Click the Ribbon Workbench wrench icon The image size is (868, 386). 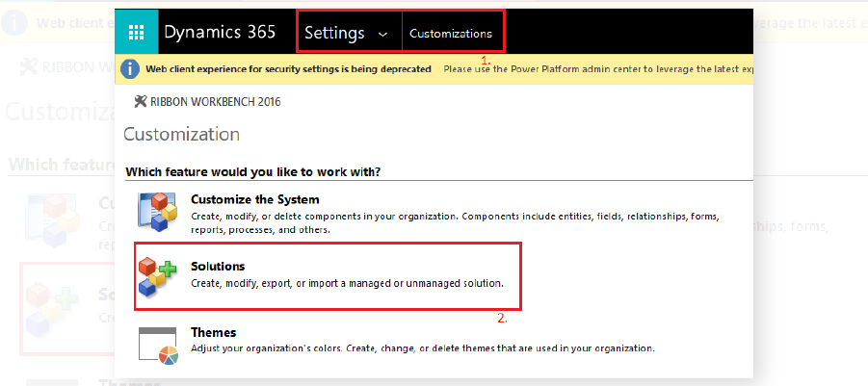pos(141,102)
